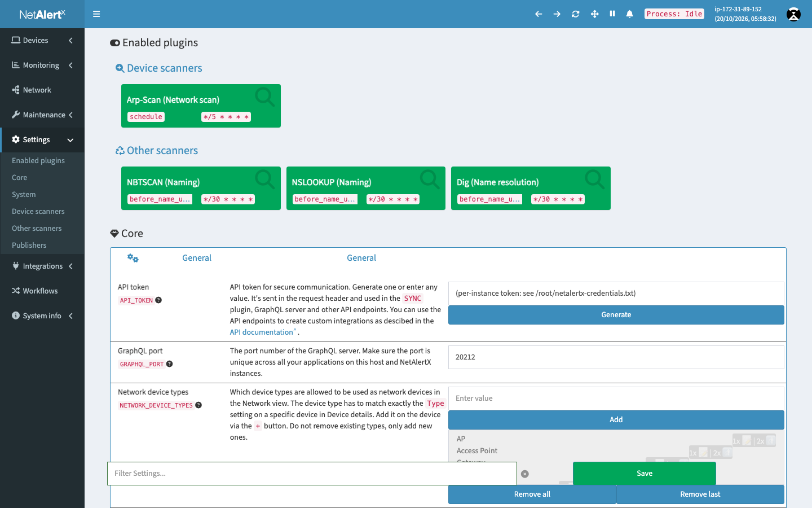Toggle the sidebar hamburger menu
This screenshot has height=508, width=812.
[96, 14]
